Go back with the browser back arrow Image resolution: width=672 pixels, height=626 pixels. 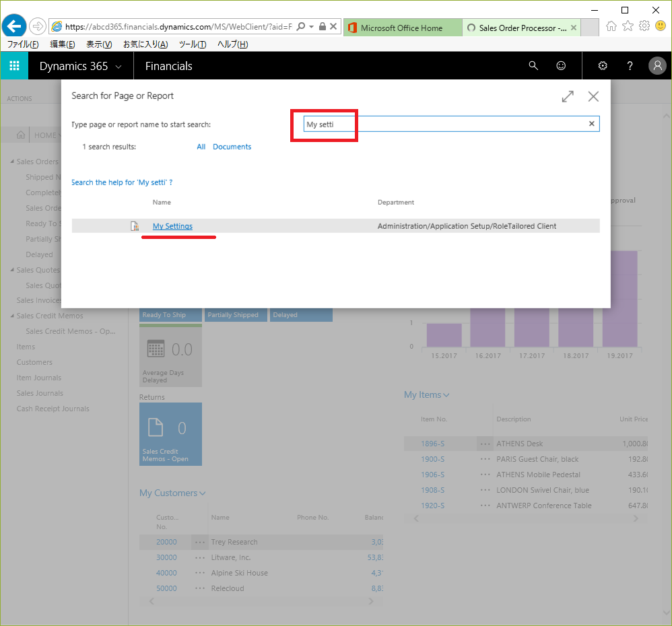[x=14, y=26]
